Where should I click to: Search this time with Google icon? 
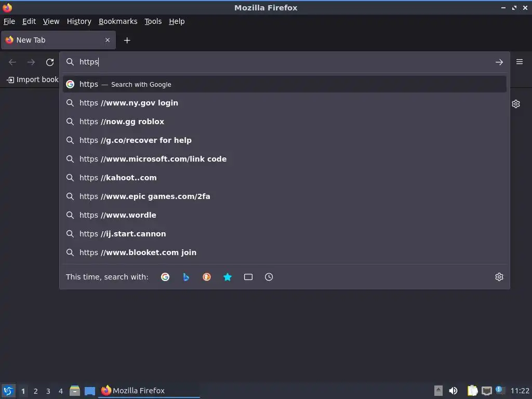pos(165,277)
